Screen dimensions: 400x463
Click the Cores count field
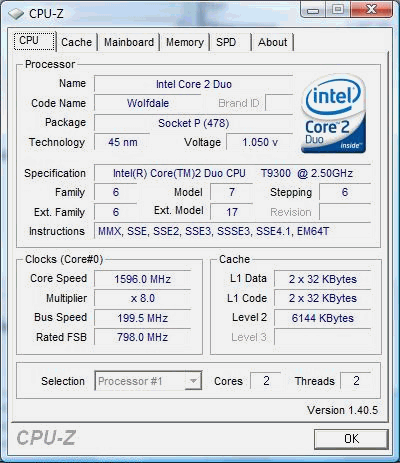click(266, 381)
